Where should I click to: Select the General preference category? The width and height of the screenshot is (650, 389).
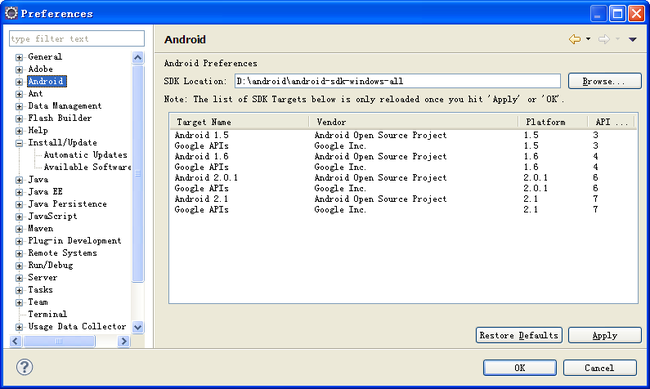pyautogui.click(x=45, y=57)
